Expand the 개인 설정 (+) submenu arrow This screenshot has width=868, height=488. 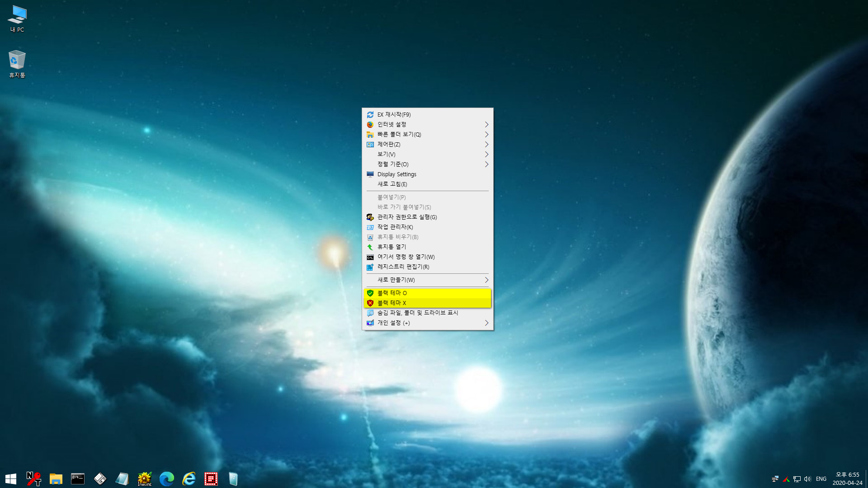(x=486, y=323)
